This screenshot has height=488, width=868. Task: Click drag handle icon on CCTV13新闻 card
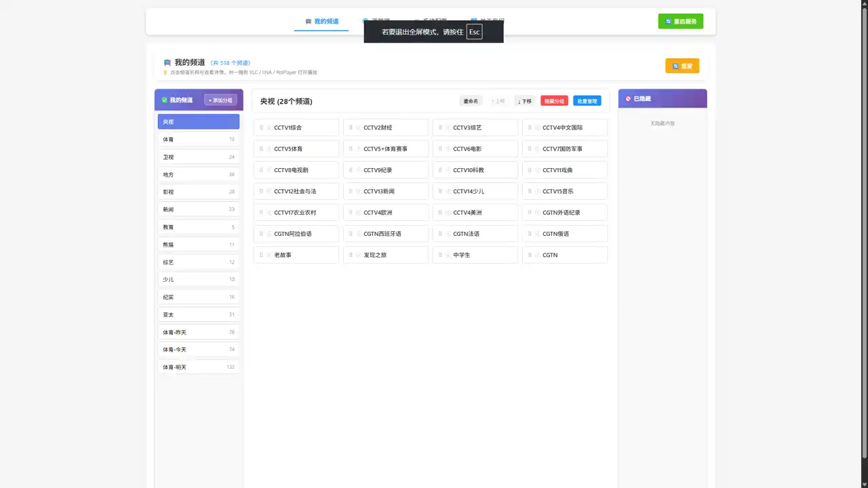[351, 191]
